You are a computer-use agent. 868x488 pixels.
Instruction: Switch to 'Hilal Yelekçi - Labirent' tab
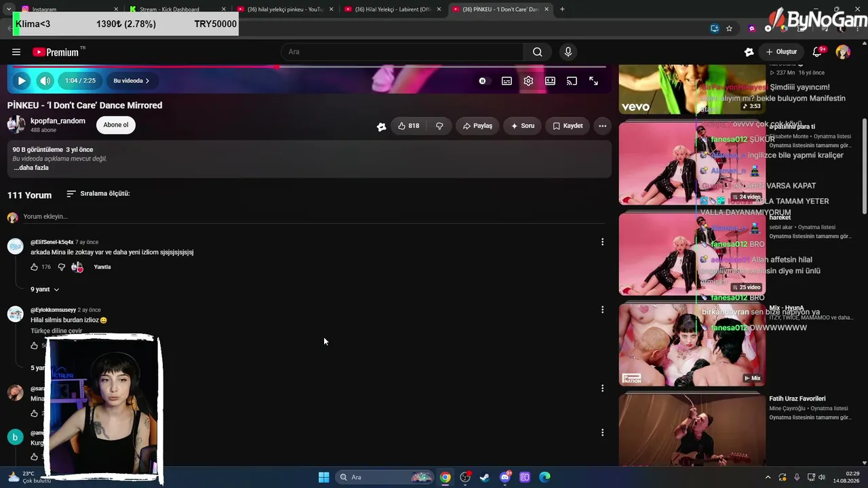coord(393,9)
